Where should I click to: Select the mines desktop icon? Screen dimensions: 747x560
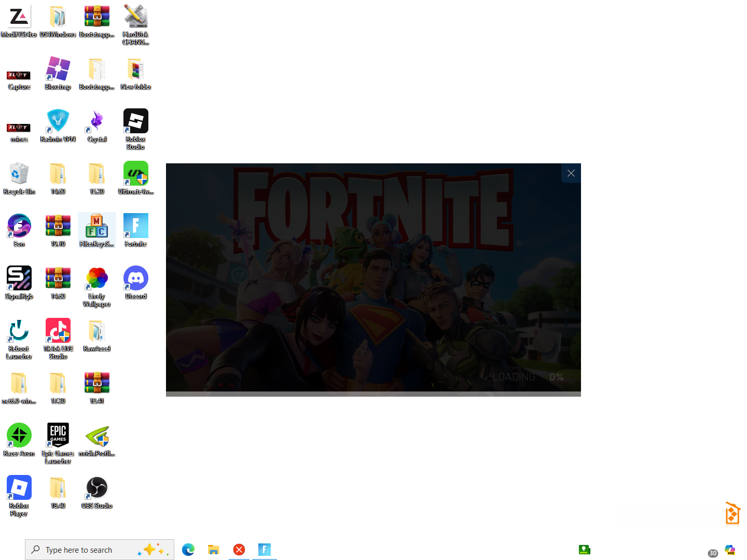coord(19,132)
